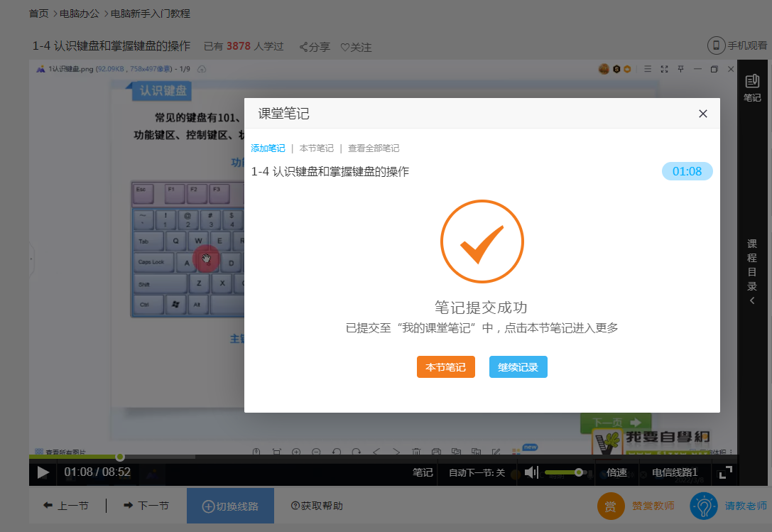Toggle 自动下一节 auto-next setting

(x=477, y=472)
